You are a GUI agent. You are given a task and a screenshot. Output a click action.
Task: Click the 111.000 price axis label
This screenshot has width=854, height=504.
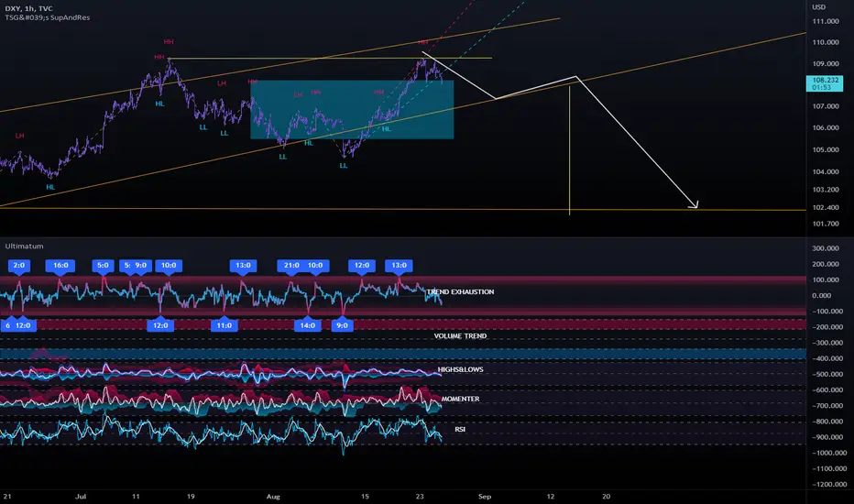826,21
